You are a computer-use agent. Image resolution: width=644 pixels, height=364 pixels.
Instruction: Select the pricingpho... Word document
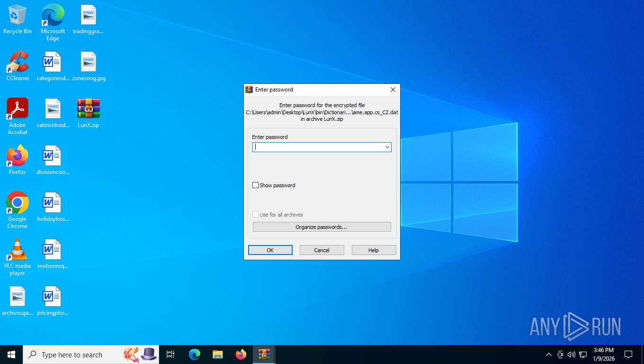53,301
